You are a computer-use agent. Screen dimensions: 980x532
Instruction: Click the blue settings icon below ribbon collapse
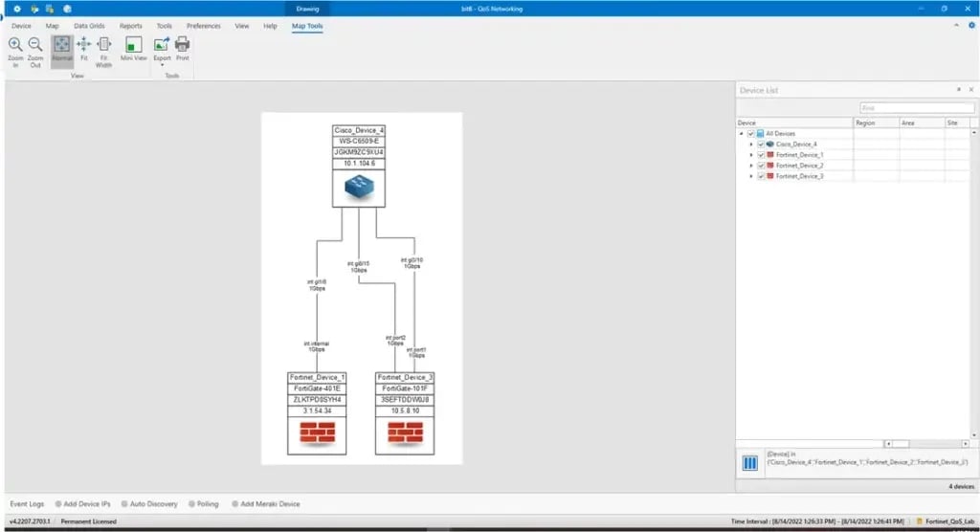[971, 26]
